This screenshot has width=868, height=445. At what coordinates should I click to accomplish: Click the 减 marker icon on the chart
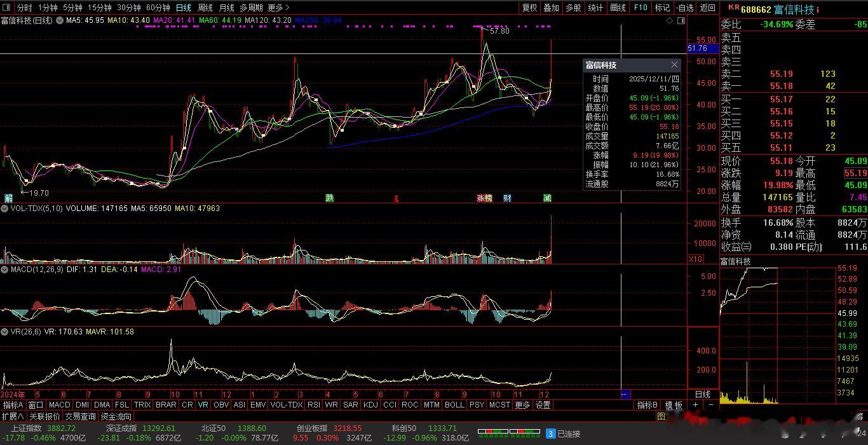[x=547, y=198]
